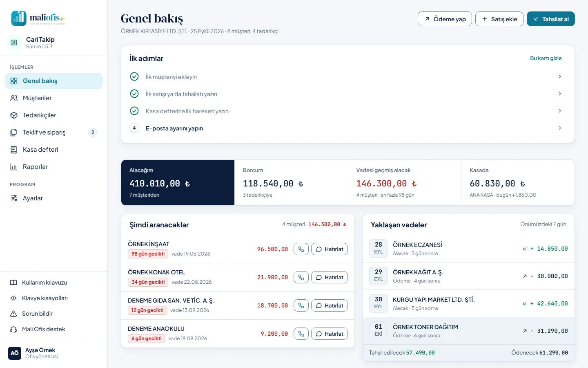Select the Borcum summary tab
This screenshot has height=368, width=588.
tap(291, 182)
